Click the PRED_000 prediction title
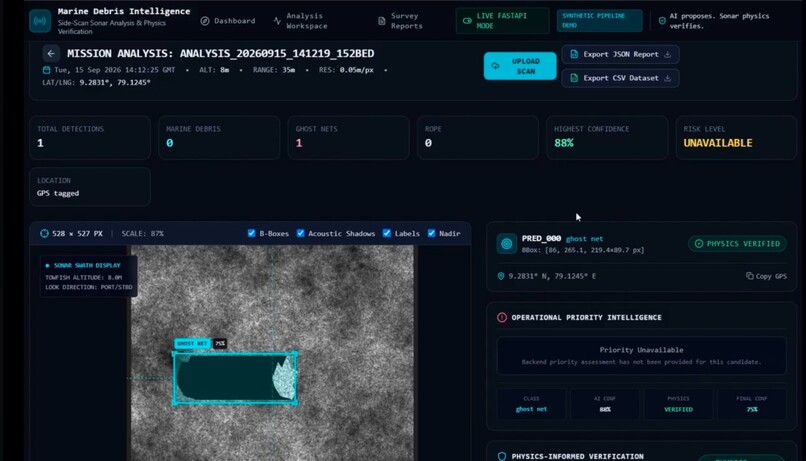This screenshot has width=806, height=461. [x=541, y=238]
